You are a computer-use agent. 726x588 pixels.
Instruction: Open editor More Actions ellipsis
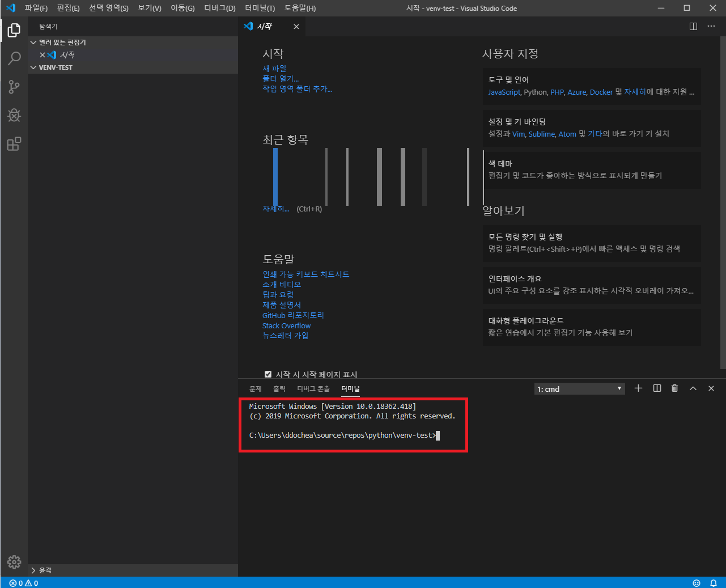coord(711,27)
